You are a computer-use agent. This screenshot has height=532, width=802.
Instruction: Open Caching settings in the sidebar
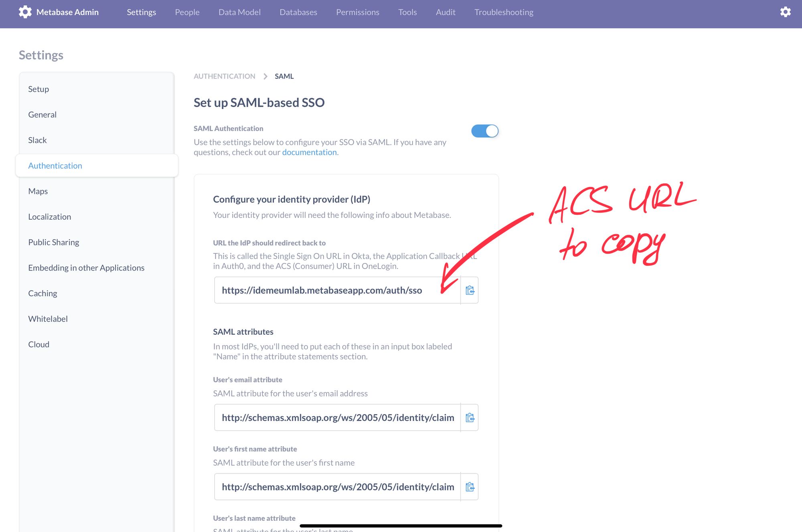click(97, 293)
